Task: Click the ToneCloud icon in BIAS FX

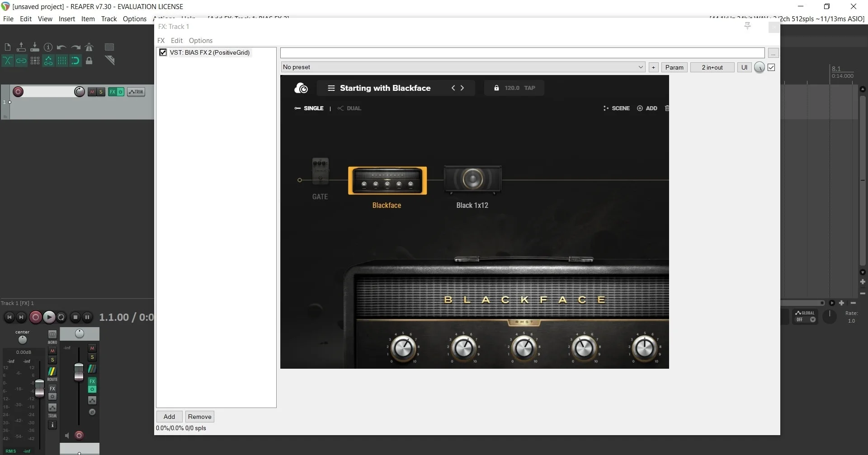Action: 301,88
